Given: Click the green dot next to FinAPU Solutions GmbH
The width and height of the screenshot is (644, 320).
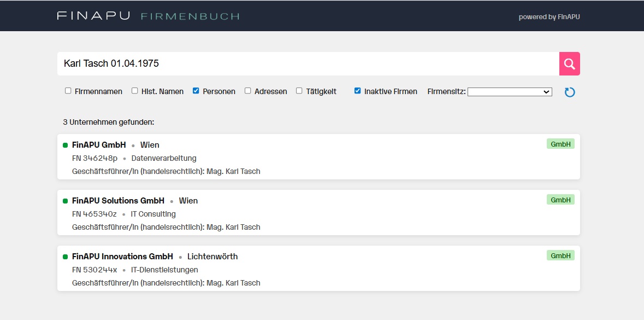Looking at the screenshot, I should [65, 200].
